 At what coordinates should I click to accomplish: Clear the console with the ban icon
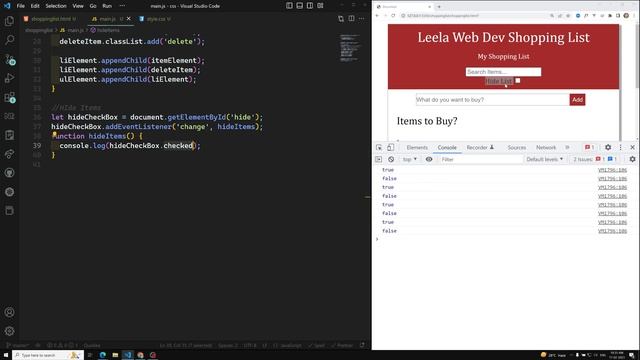(391, 159)
